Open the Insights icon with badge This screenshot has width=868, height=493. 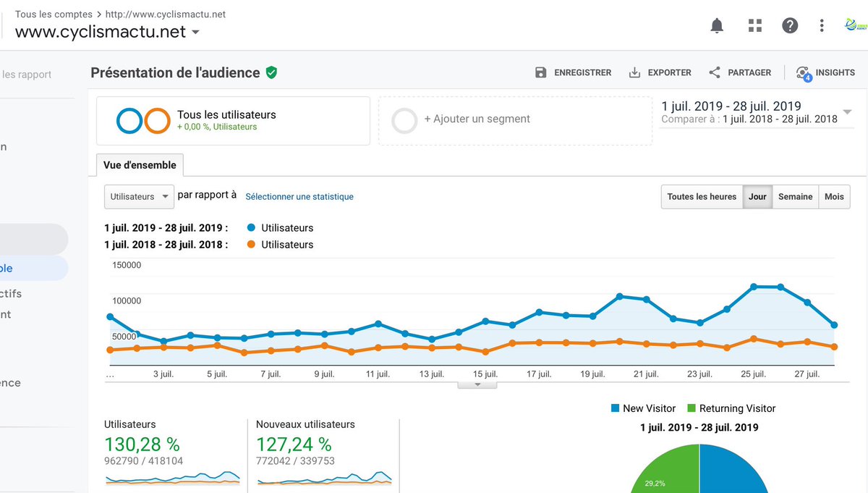[x=803, y=73]
